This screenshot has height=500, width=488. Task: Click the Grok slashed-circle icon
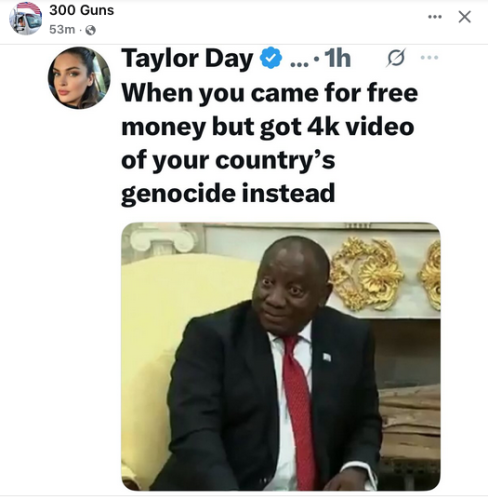pos(396,58)
